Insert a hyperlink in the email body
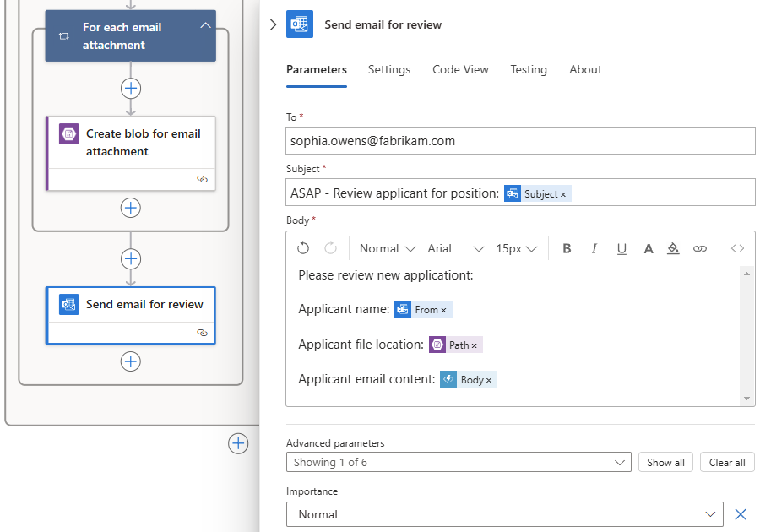Viewport: 760px width, 532px height. pyautogui.click(x=699, y=247)
